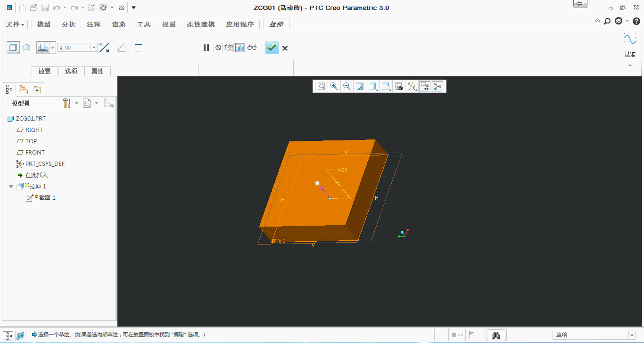The image size is (644, 343).
Task: Click the redo arrow icon
Action: [74, 8]
